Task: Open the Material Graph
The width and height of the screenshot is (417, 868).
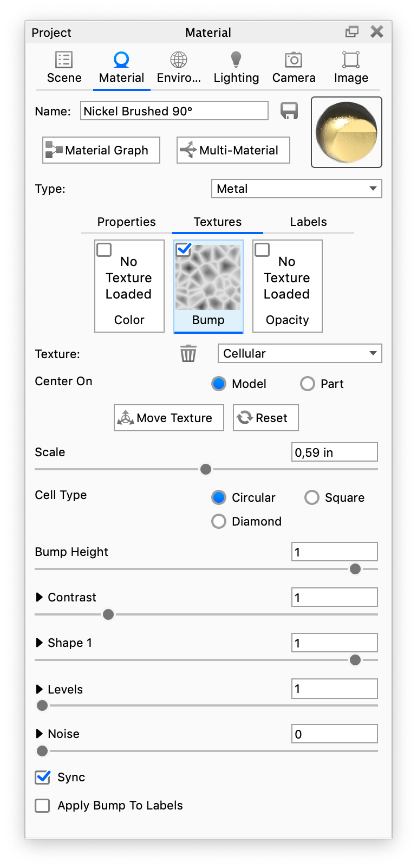Action: click(101, 150)
